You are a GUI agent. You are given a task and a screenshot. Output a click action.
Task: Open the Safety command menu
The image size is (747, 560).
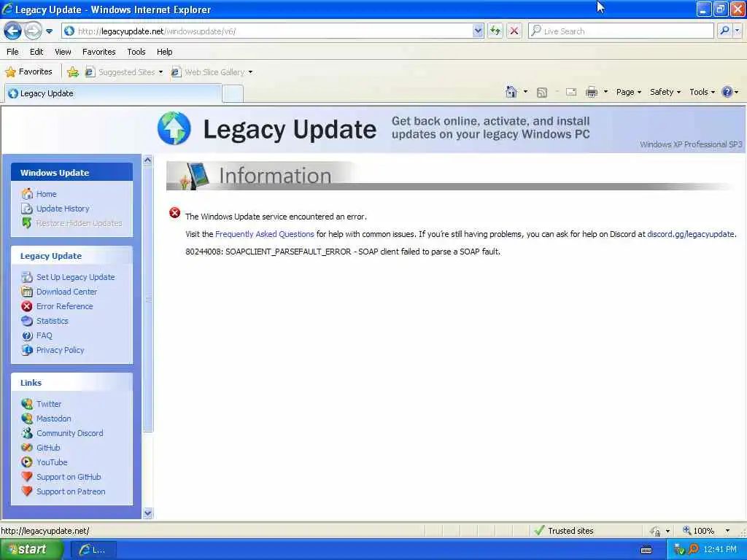tap(665, 92)
